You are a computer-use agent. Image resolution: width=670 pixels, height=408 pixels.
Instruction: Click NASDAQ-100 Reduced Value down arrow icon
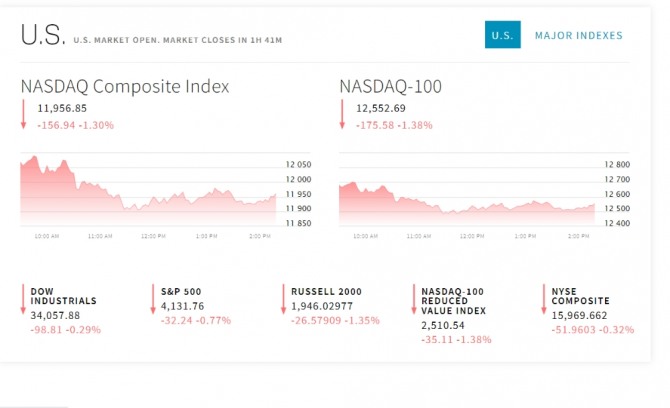click(413, 299)
